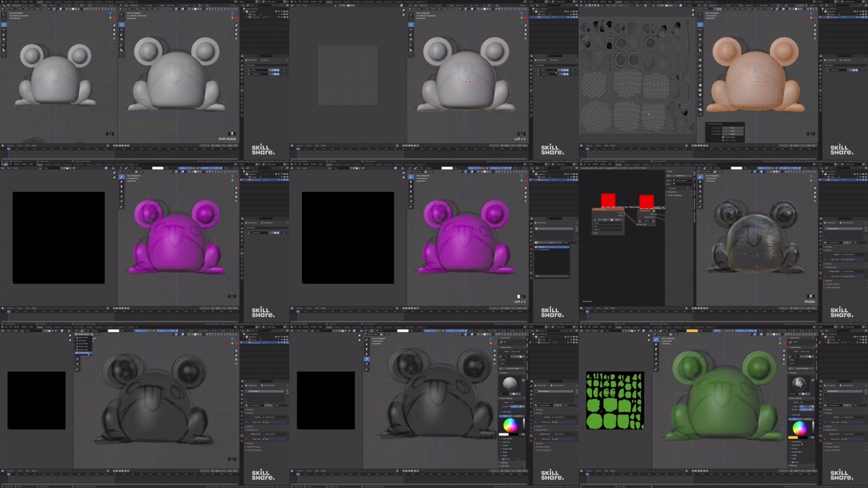Click Reset Node in node editor sidebar
Image resolution: width=868 pixels, height=488 pixels.
pyautogui.click(x=680, y=176)
